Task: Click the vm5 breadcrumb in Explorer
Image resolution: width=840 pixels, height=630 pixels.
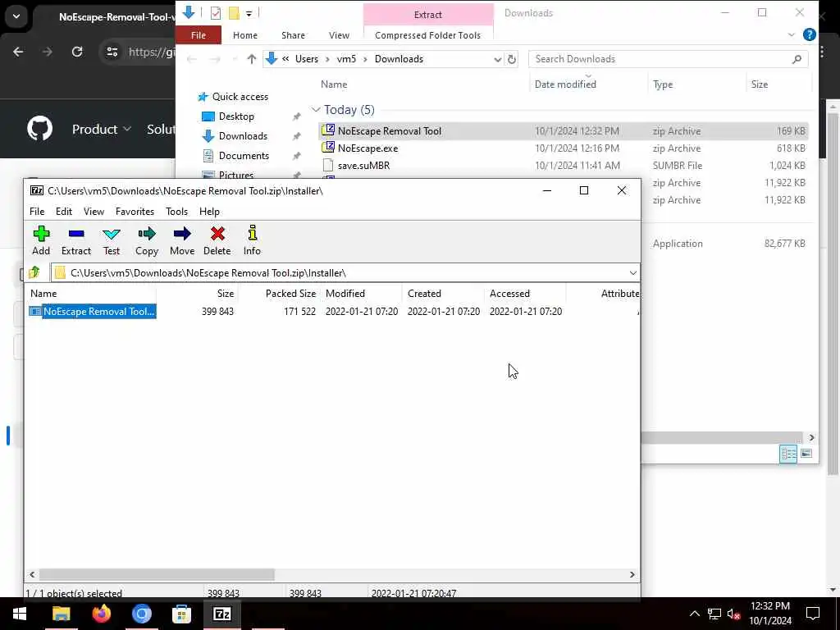Action: coord(346,59)
